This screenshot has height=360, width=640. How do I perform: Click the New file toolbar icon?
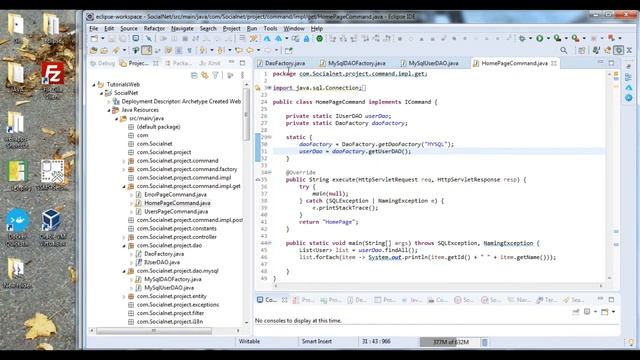(x=94, y=38)
